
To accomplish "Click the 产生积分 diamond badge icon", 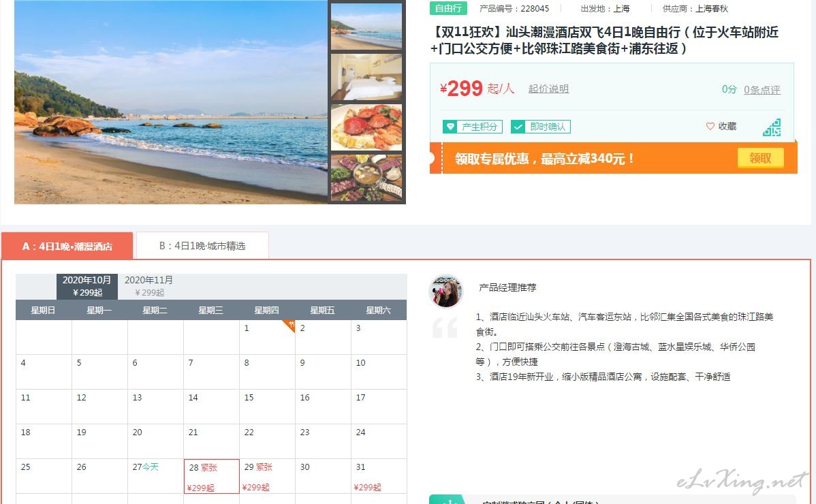I will click(x=450, y=127).
